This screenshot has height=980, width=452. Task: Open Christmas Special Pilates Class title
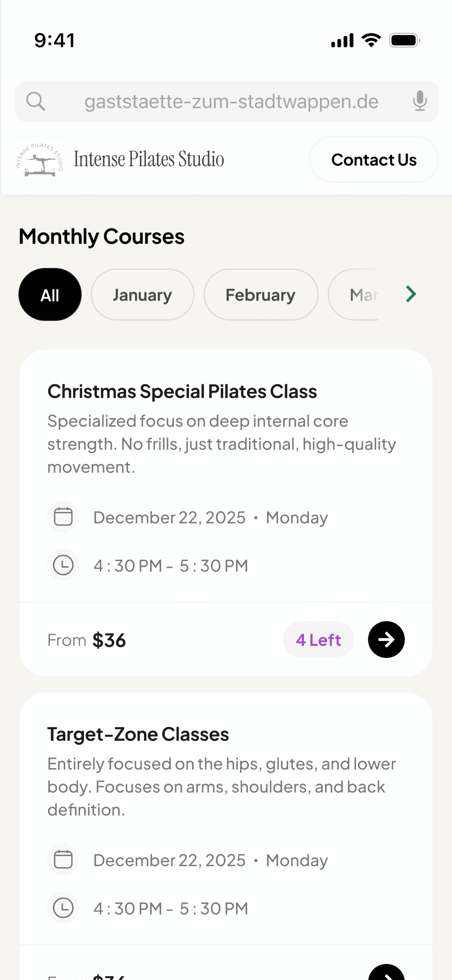182,391
